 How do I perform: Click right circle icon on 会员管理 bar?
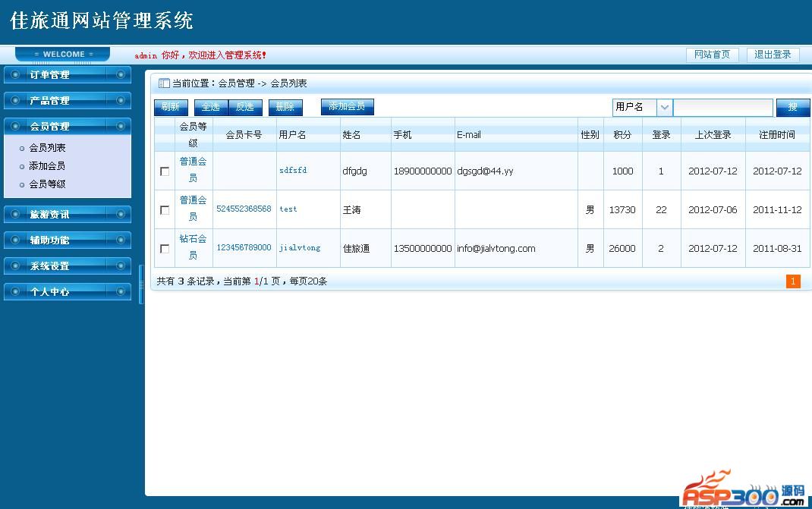coord(121,126)
